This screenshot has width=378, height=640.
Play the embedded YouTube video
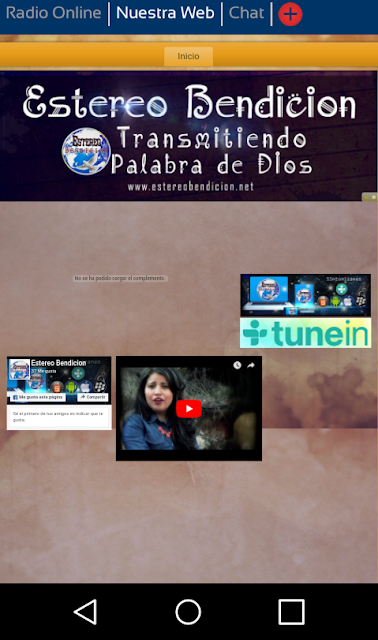coord(189,409)
